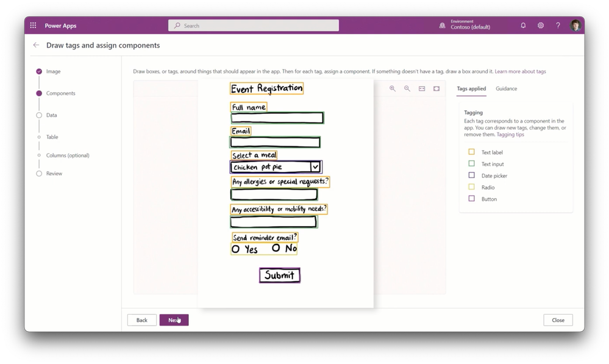
Task: Select the Radio tag swatch
Action: (x=471, y=187)
